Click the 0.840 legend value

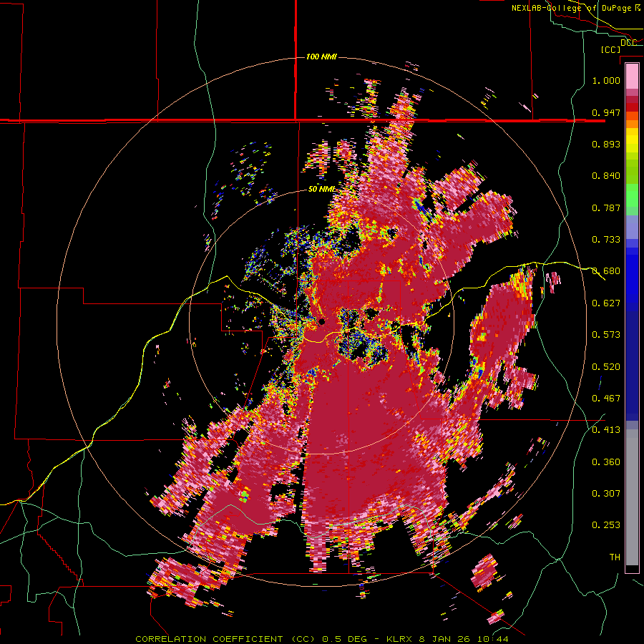pos(606,176)
